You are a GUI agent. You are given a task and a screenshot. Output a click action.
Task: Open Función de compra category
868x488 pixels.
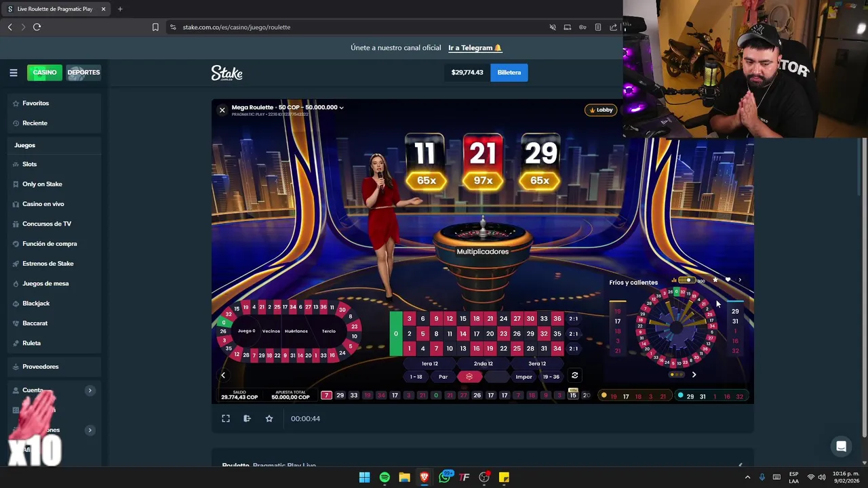pyautogui.click(x=54, y=243)
